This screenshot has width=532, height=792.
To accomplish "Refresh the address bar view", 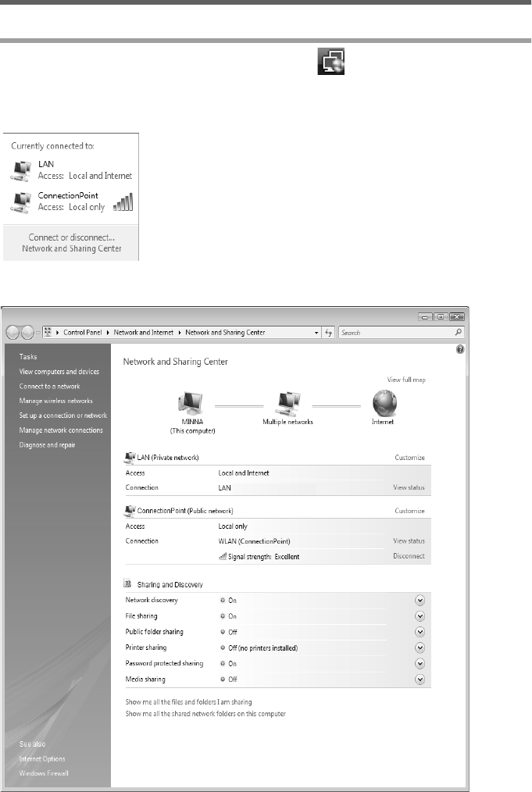I will click(328, 333).
